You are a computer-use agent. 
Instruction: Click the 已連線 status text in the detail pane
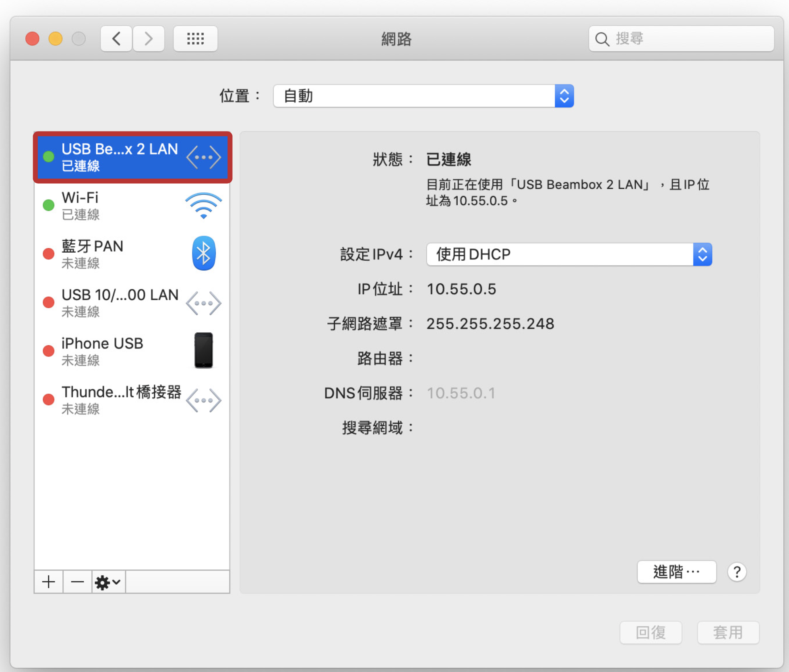pyautogui.click(x=448, y=159)
